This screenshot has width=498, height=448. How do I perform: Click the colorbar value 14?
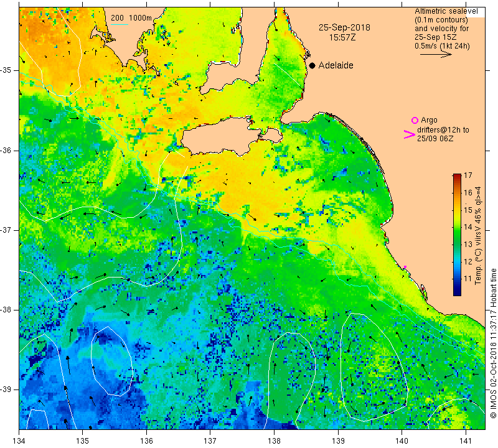click(x=468, y=227)
